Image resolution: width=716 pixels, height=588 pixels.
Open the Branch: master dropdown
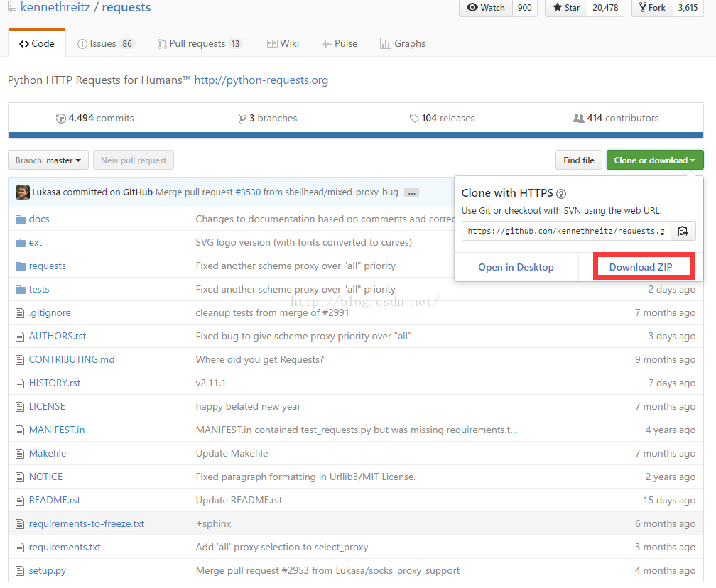[x=48, y=160]
